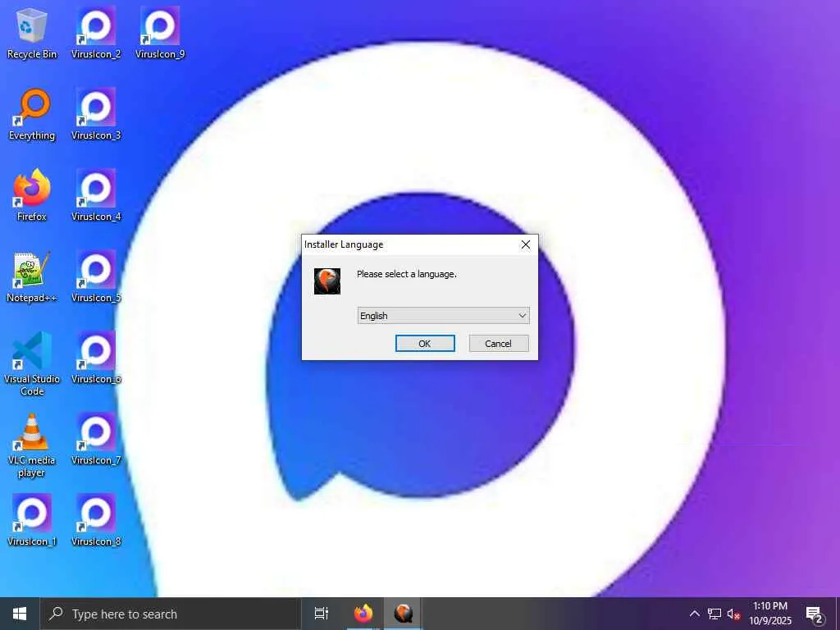
Task: Select the Notepad++ desktop shortcut
Action: (32, 277)
